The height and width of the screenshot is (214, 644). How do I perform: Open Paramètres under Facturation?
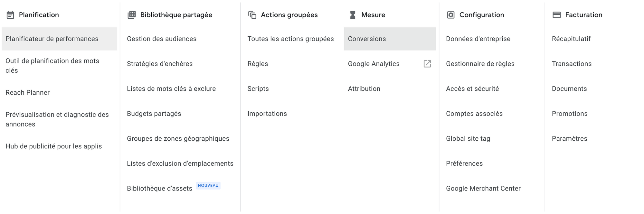point(569,139)
